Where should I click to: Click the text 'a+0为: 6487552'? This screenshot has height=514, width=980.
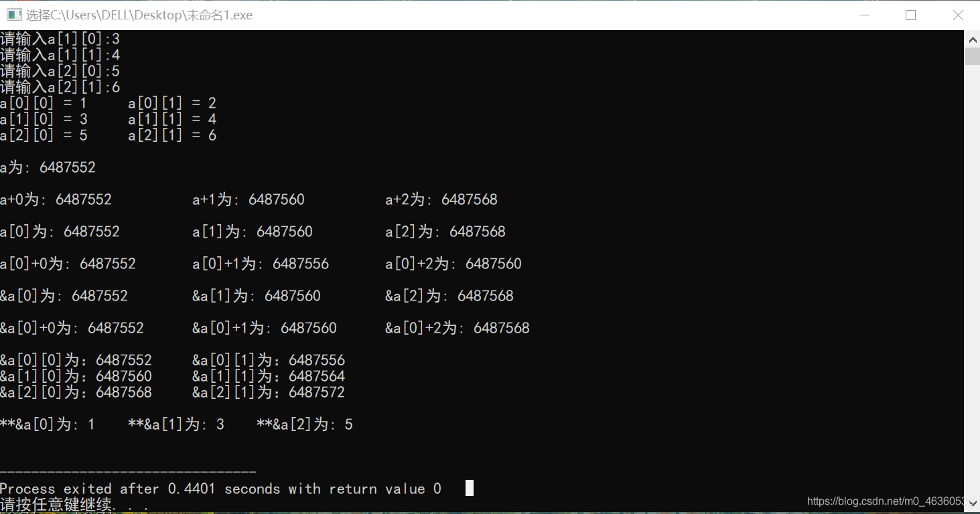coord(56,199)
